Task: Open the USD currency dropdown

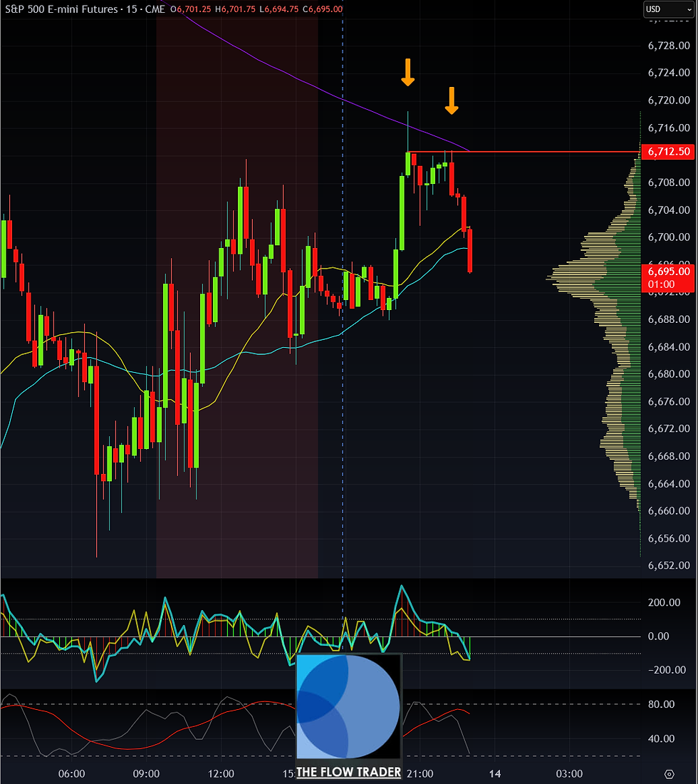Action: (668, 9)
